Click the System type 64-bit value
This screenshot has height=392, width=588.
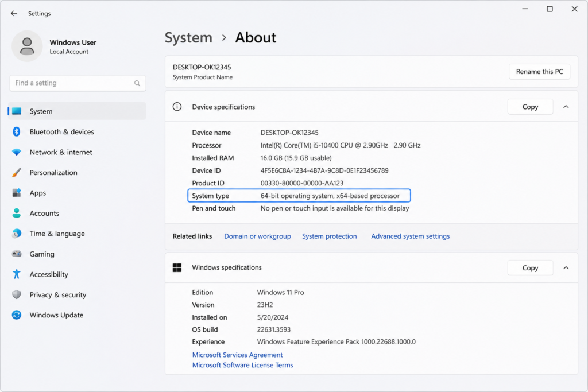click(x=330, y=196)
